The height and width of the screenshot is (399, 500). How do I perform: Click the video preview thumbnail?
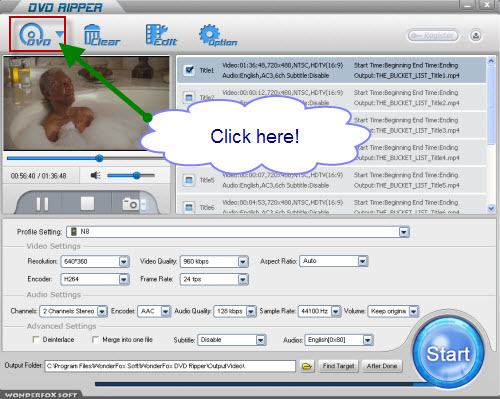86,103
